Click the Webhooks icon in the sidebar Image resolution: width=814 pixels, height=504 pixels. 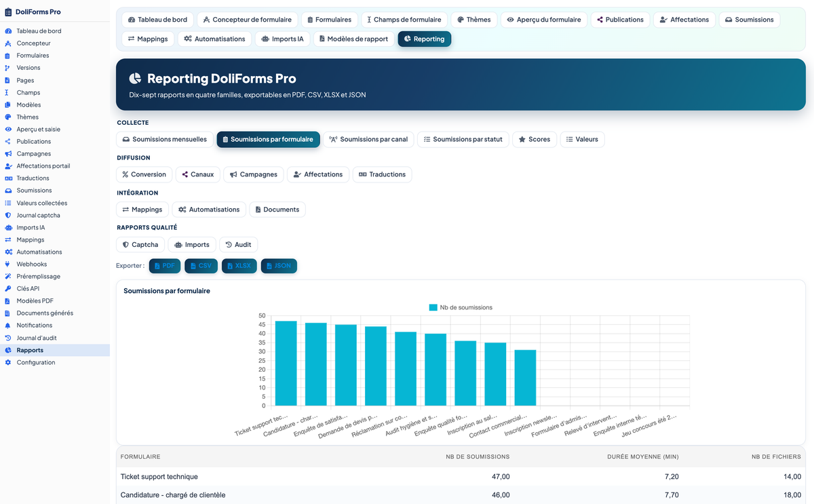(x=8, y=264)
